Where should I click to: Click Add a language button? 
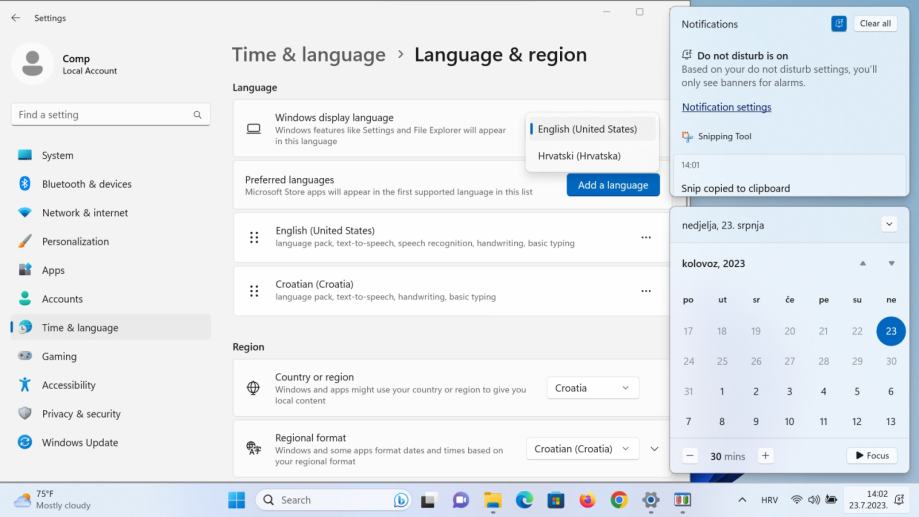tap(613, 185)
